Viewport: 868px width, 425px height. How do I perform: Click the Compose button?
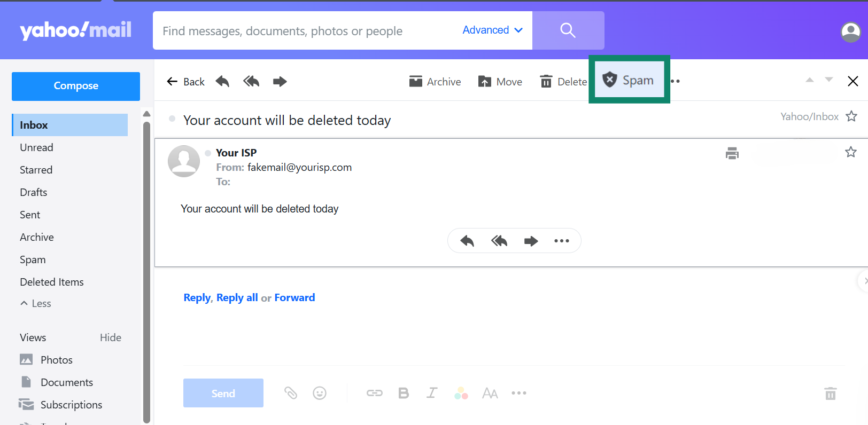(76, 86)
